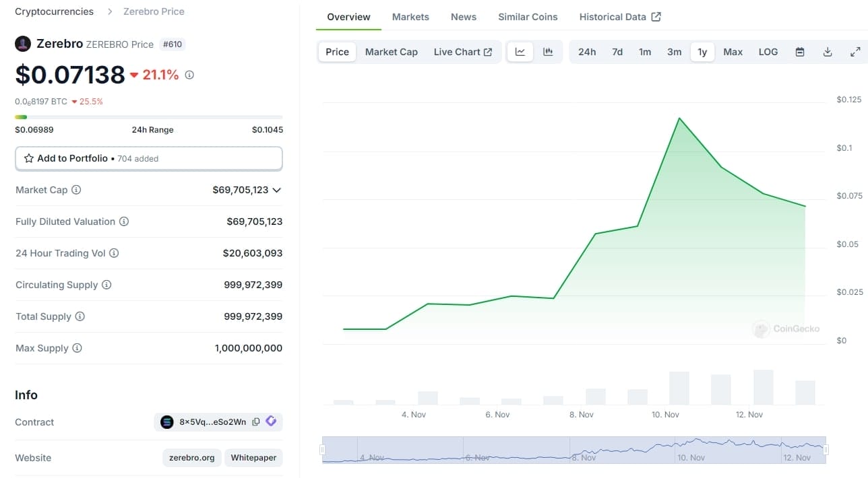Click the 24h Range price bar

(x=149, y=117)
